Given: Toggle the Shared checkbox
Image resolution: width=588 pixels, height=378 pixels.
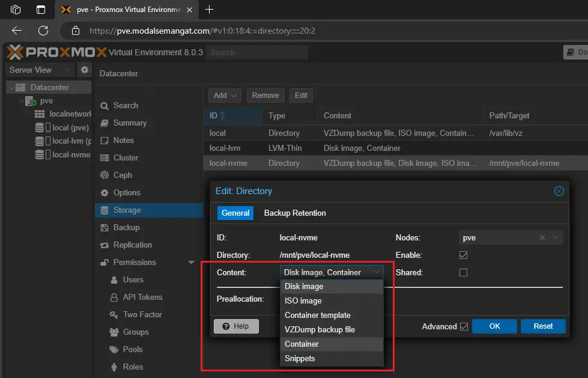Looking at the screenshot, I should click(463, 272).
